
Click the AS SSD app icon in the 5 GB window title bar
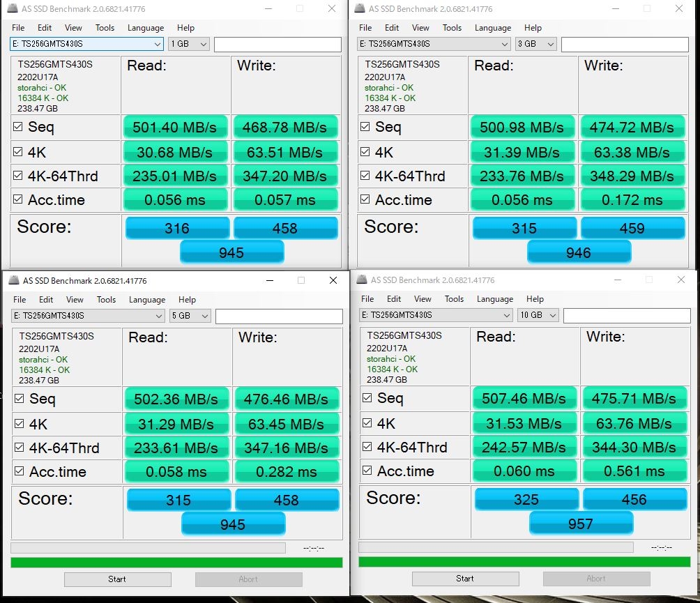14,280
